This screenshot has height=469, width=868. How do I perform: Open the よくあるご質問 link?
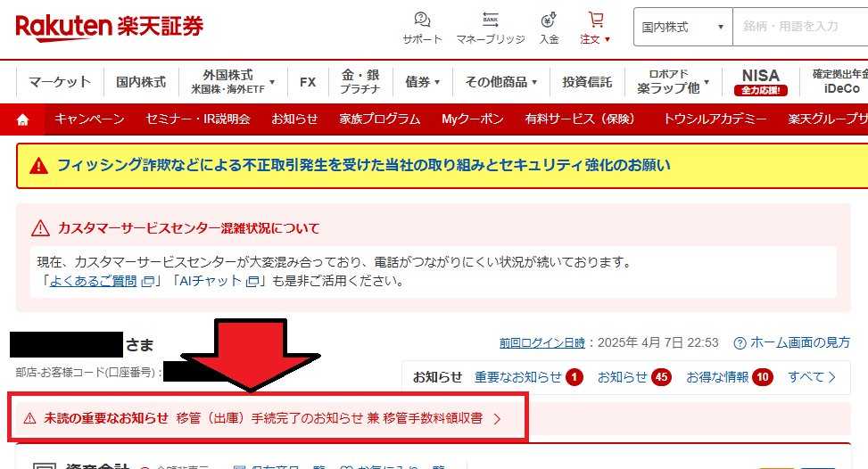(x=93, y=281)
